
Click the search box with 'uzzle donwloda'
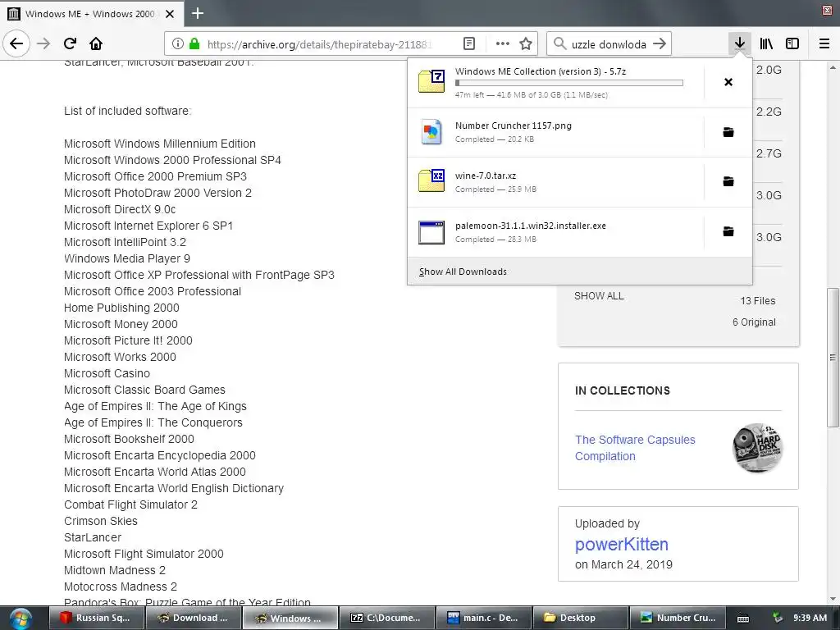[609, 44]
